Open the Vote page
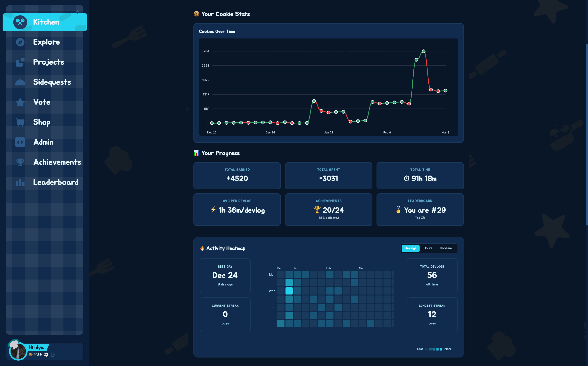 42,102
